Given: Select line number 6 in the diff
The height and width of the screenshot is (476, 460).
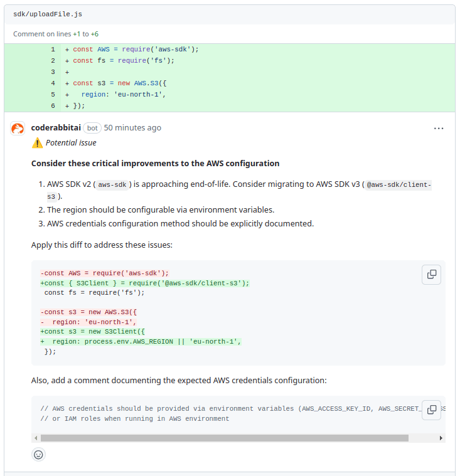Looking at the screenshot, I should pyautogui.click(x=53, y=106).
